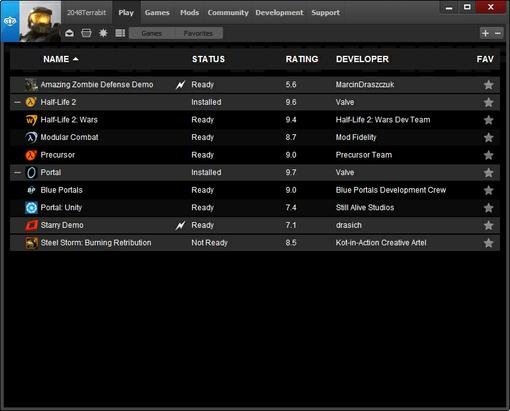Viewport: 510px width, 411px height.
Task: Toggle favorite star for Starry Demo
Action: 488,226
